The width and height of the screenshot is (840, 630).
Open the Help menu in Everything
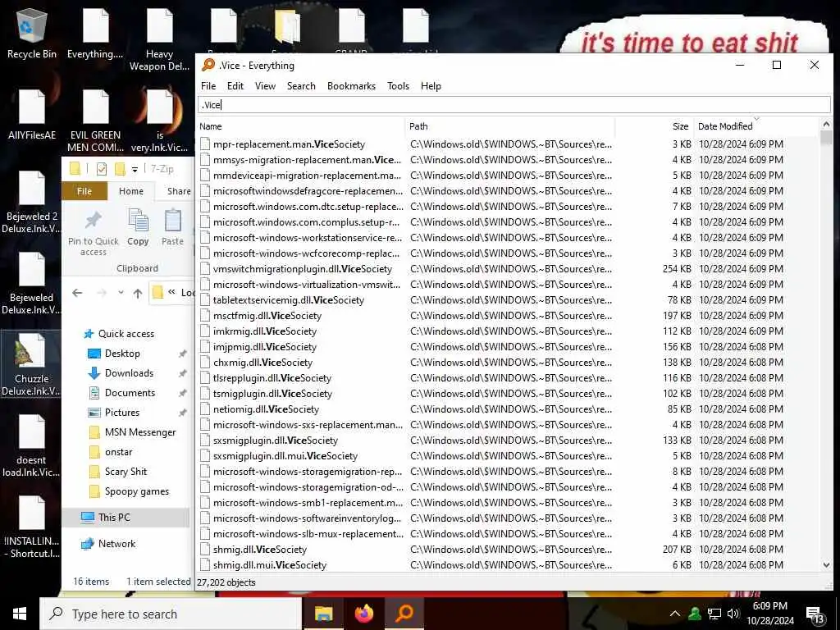click(431, 85)
